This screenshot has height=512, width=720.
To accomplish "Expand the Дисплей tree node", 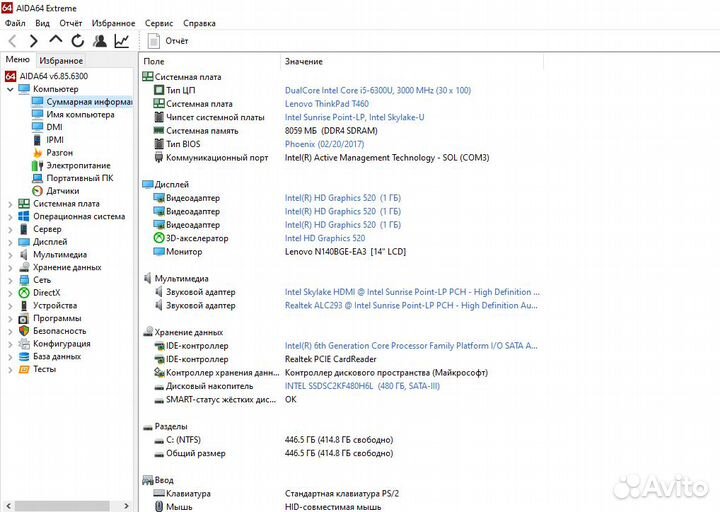I will (10, 242).
